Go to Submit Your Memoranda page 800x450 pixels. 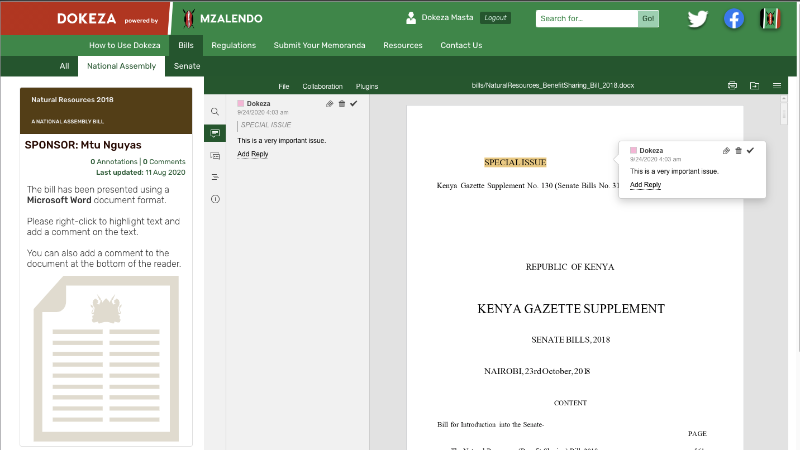[x=319, y=45]
